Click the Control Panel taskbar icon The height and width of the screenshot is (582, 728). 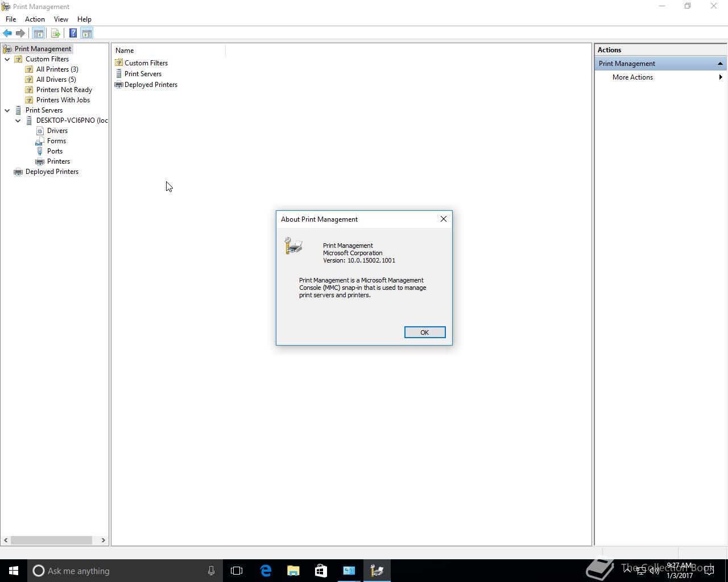349,571
